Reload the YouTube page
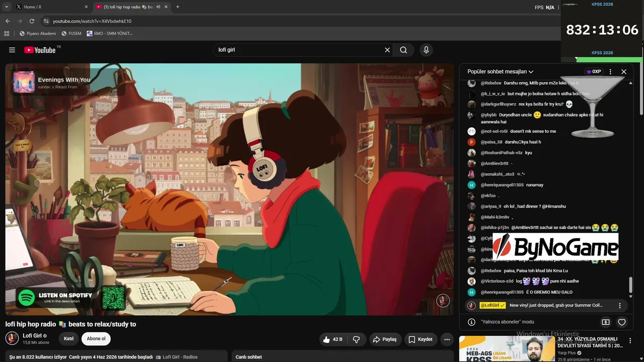This screenshot has width=644, height=362. (x=32, y=21)
